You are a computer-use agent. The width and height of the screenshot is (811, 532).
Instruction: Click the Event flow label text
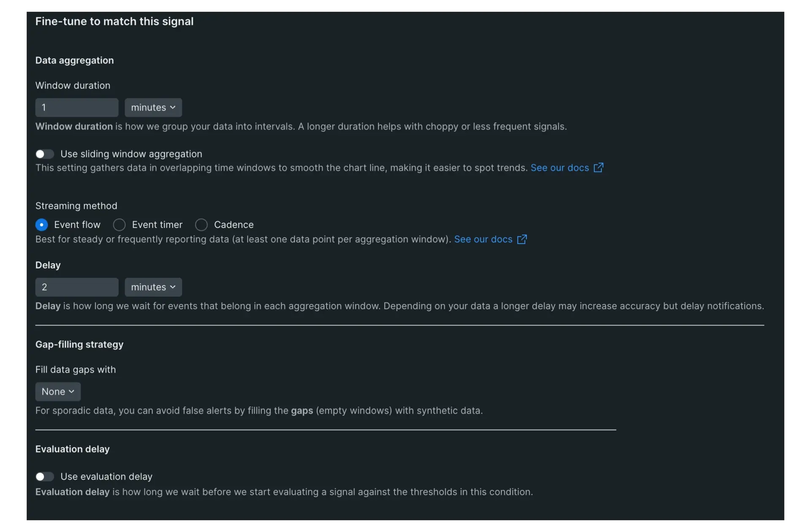pyautogui.click(x=77, y=225)
